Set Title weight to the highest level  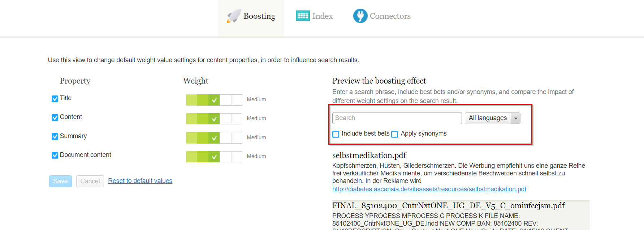point(237,100)
